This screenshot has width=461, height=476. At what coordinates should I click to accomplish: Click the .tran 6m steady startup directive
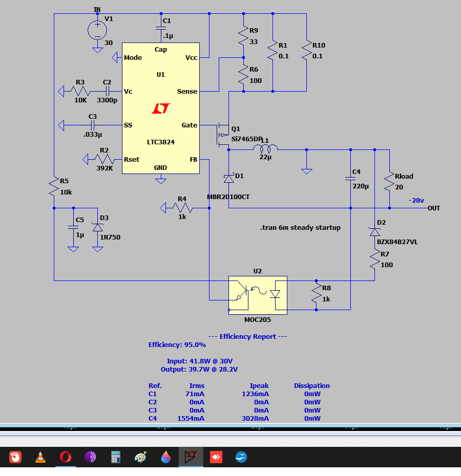[300, 227]
